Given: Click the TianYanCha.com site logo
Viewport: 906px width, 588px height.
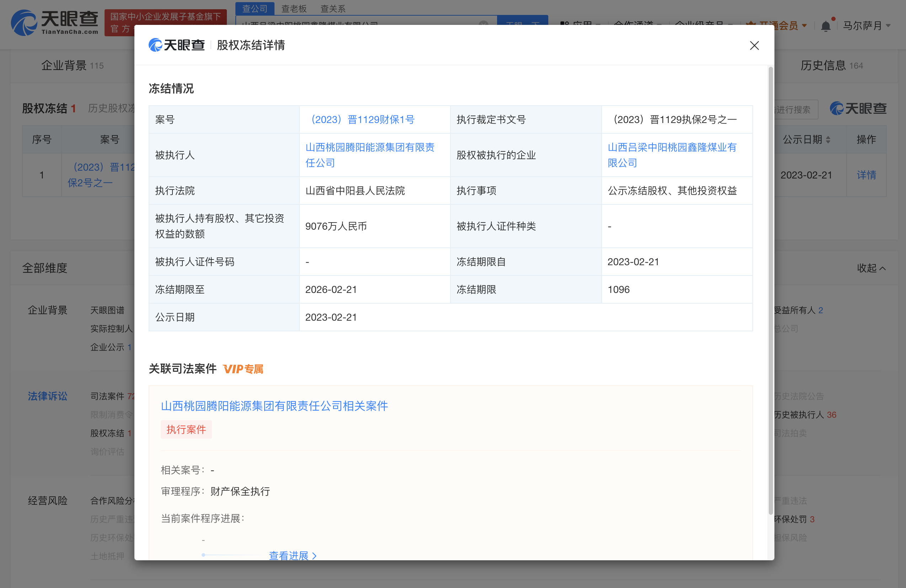Looking at the screenshot, I should 54,23.
